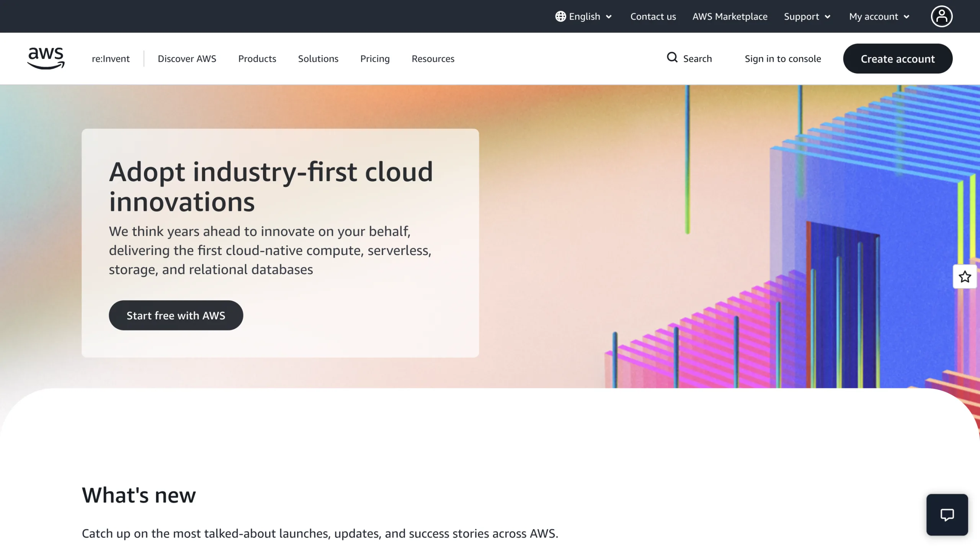Click the "Adopt industry-first cloud innovations" heading
The height and width of the screenshot is (553, 980).
[271, 187]
